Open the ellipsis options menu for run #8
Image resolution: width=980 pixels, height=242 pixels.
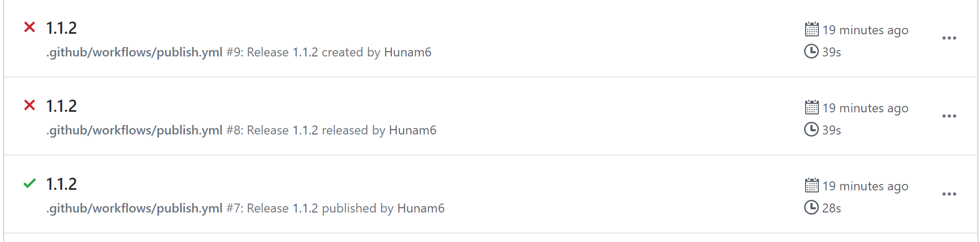point(949,116)
